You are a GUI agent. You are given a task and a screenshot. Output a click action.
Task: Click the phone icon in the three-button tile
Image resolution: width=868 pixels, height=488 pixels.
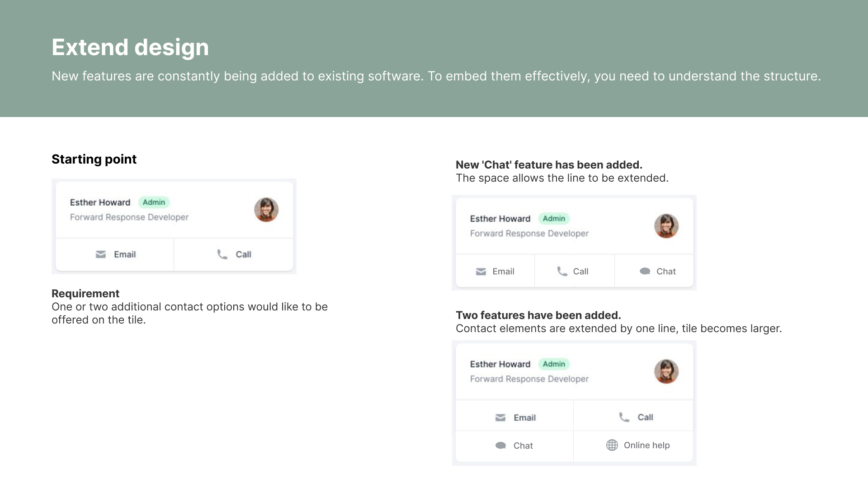pos(562,271)
